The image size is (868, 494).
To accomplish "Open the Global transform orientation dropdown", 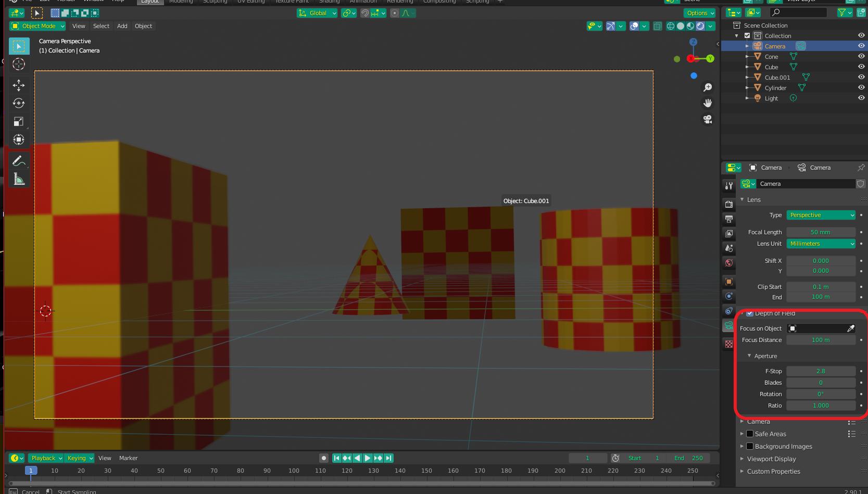I will pos(317,13).
